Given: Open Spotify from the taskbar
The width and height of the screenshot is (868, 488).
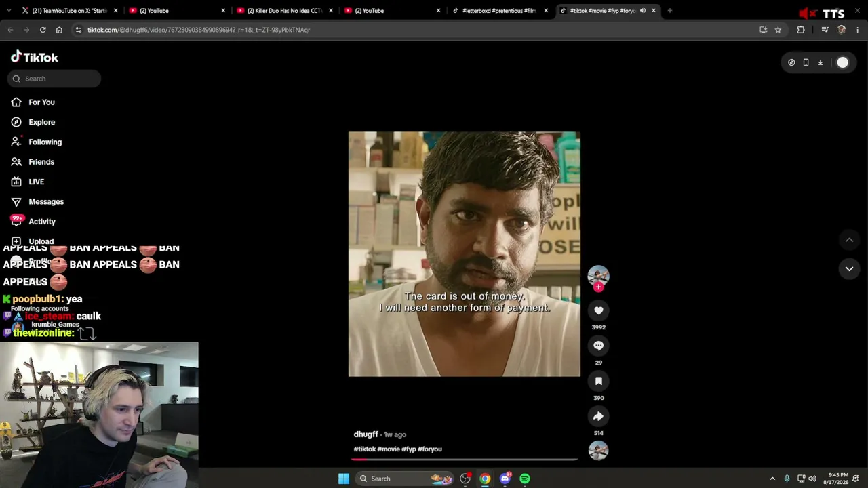Looking at the screenshot, I should coord(525,479).
